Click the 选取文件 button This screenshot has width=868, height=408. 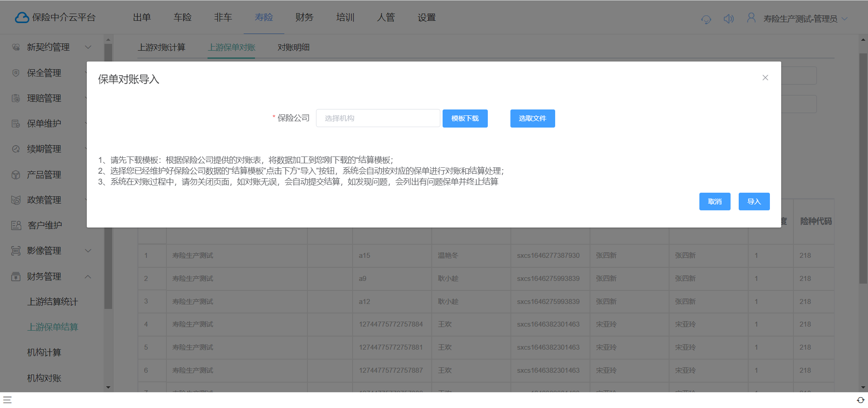pos(533,119)
